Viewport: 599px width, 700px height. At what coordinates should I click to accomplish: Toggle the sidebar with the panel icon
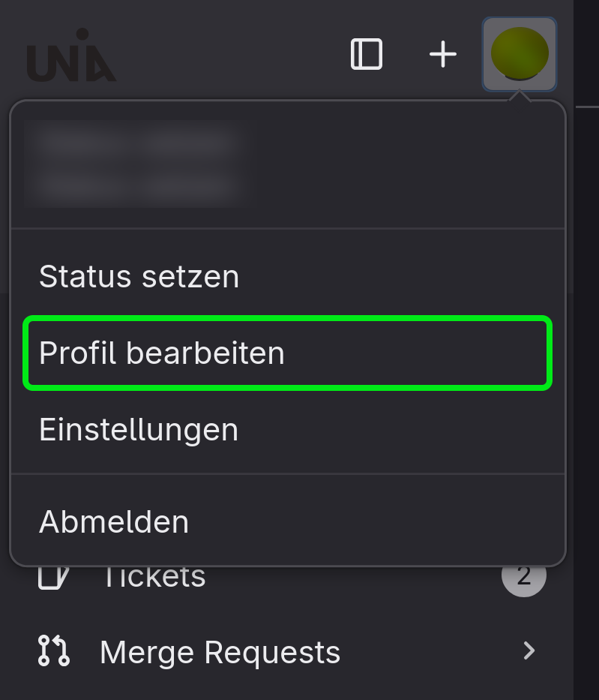click(367, 54)
